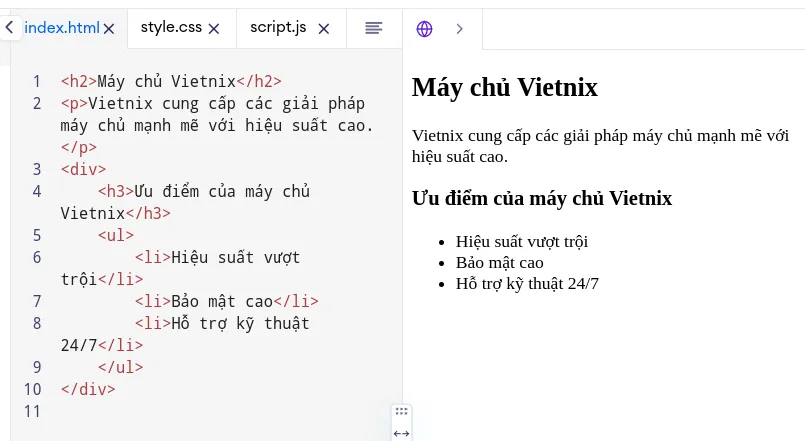This screenshot has width=805, height=441.
Task: Open the index.html tab
Action: pos(62,28)
